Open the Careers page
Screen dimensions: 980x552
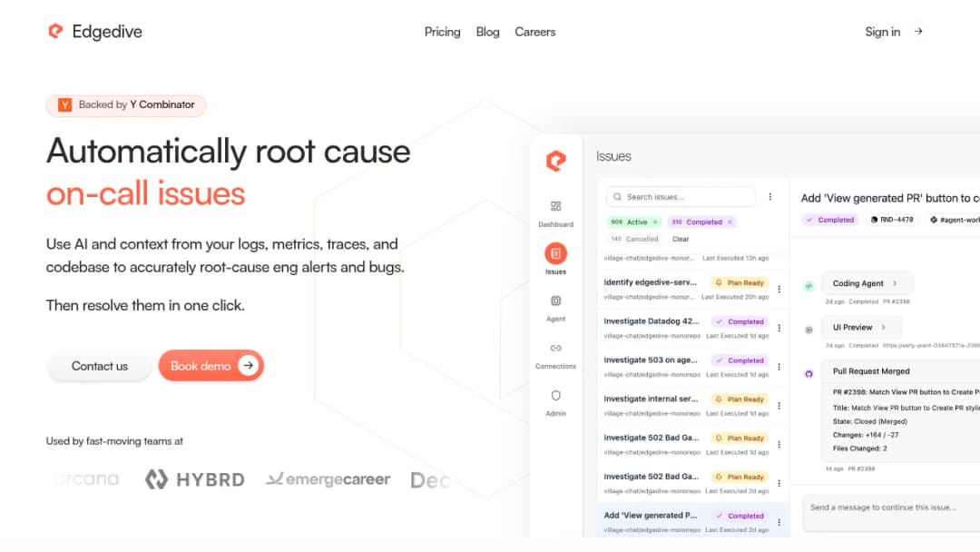point(535,32)
